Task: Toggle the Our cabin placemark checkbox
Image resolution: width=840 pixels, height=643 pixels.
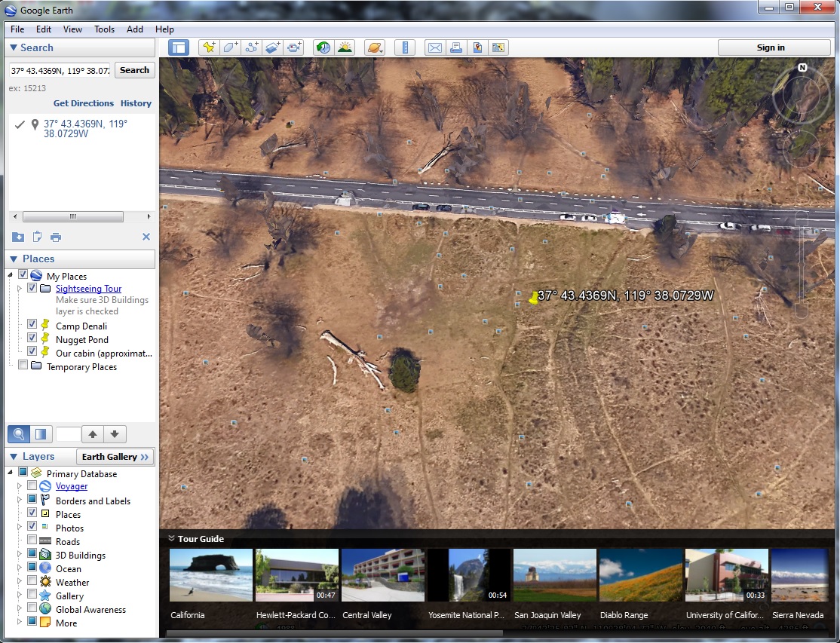Action: click(32, 352)
